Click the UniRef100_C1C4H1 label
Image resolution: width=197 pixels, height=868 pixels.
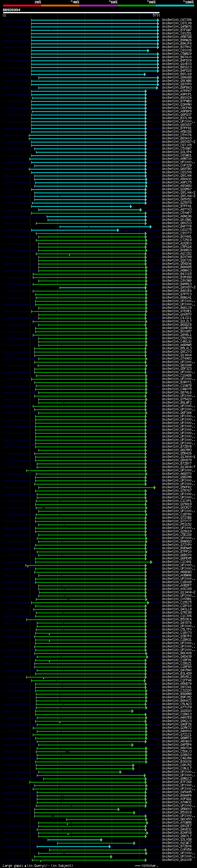177,562
